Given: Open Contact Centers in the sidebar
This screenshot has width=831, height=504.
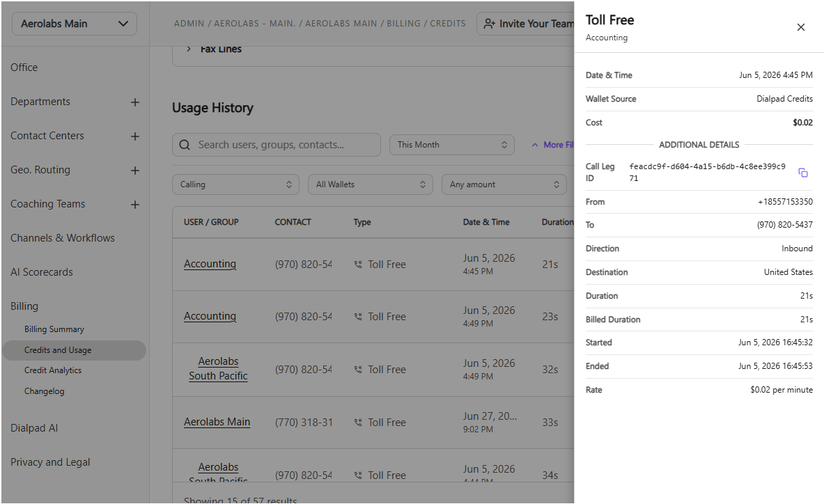Looking at the screenshot, I should 47,136.
